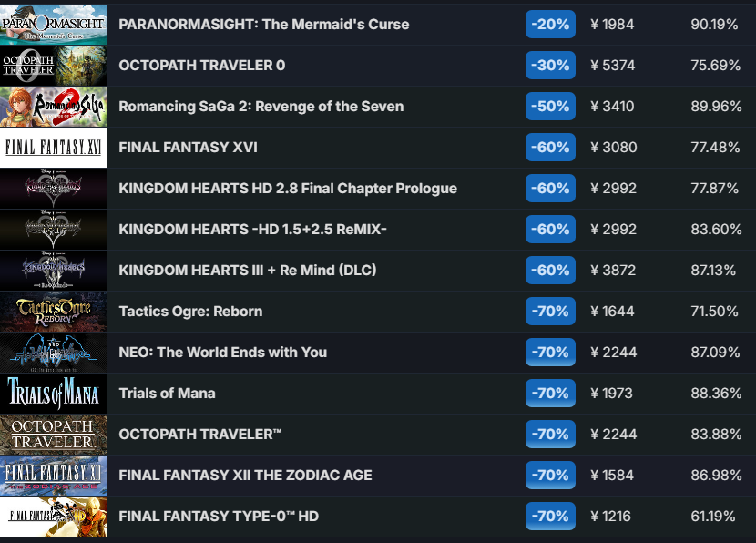Viewport: 756px width, 543px height.
Task: Select FINAL FANTASY XII Zodiac Age thumbnail
Action: point(53,476)
